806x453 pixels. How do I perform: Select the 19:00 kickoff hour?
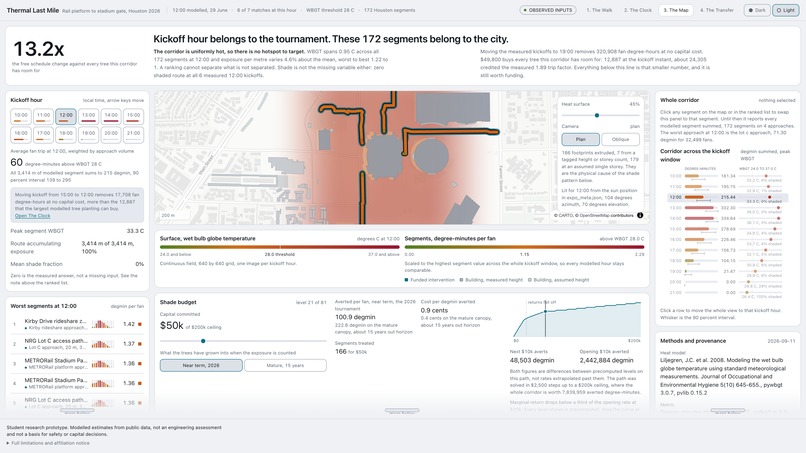(88, 134)
